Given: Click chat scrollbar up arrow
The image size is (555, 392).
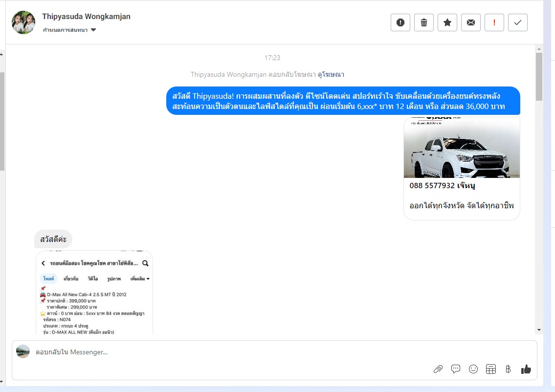Looking at the screenshot, I should (539, 49).
